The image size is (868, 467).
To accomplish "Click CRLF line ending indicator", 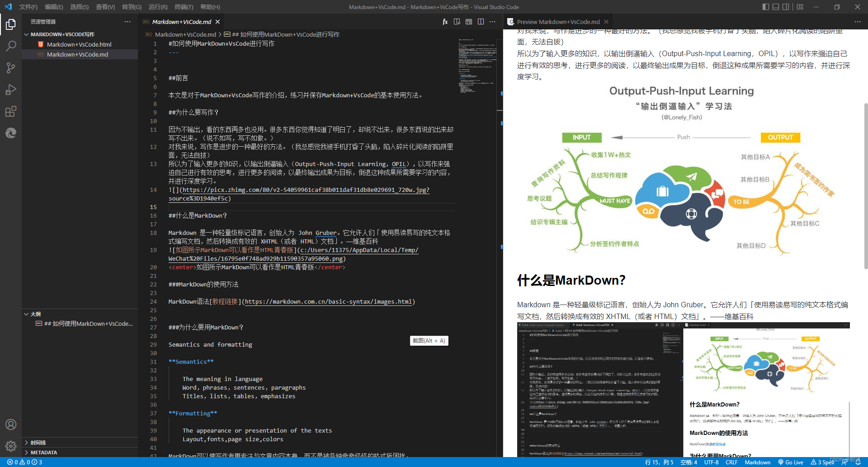I will click(x=731, y=462).
